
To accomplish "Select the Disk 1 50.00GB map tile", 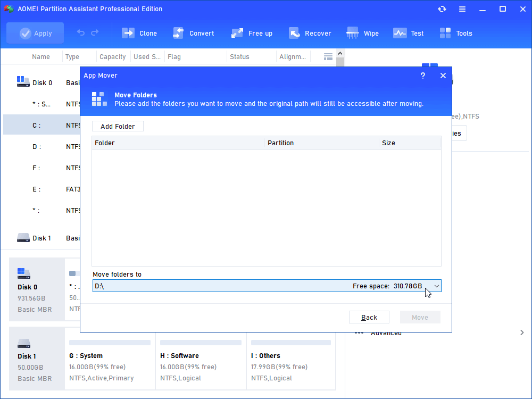I will pyautogui.click(x=37, y=359).
